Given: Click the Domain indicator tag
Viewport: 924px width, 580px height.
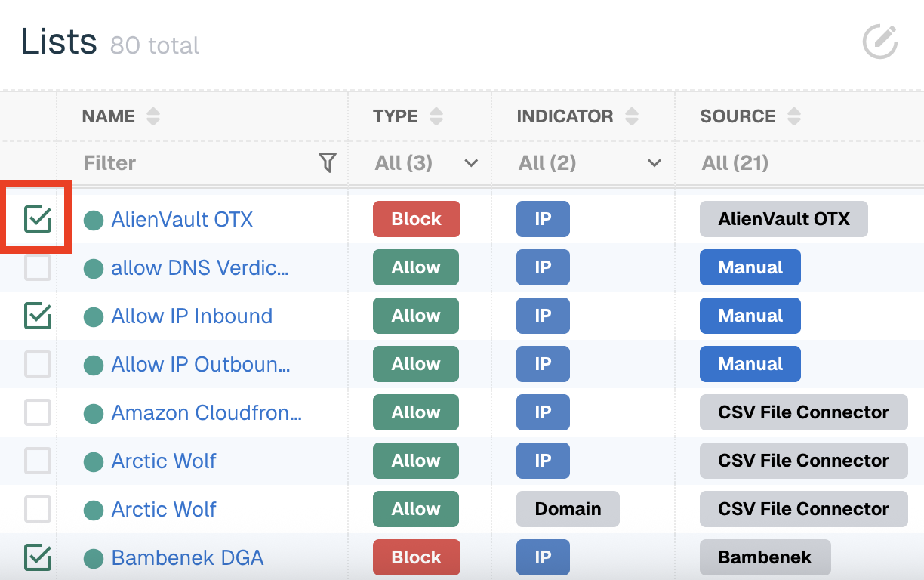Looking at the screenshot, I should tap(568, 509).
